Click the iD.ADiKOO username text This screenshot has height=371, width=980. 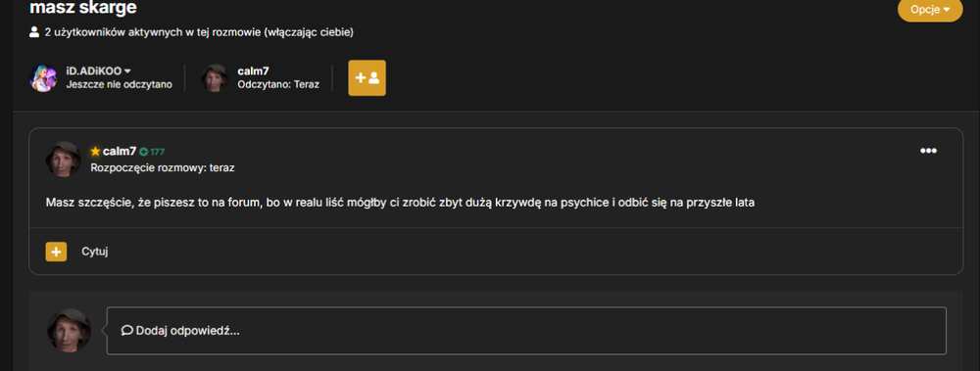94,71
